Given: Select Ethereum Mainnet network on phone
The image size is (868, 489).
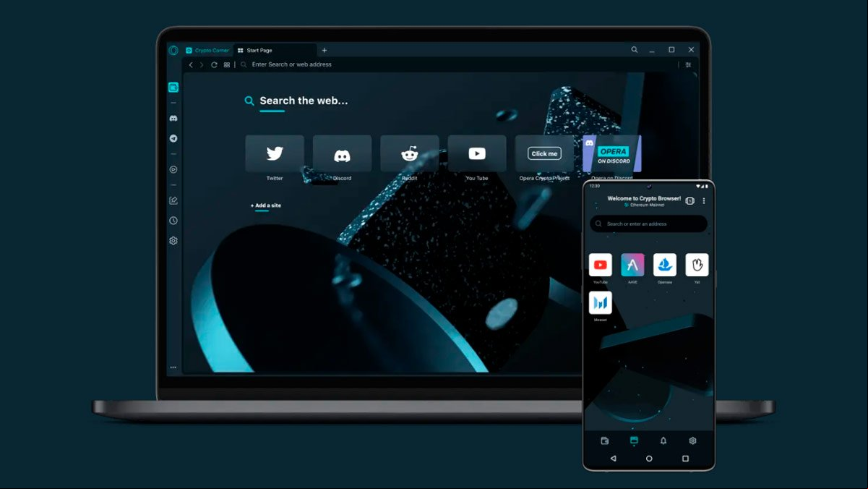Looking at the screenshot, I should 645,205.
